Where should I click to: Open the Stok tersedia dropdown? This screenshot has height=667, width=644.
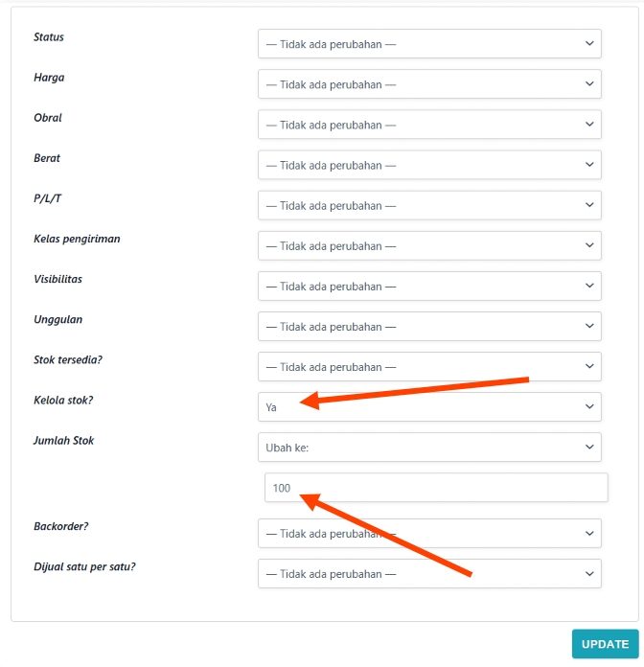[428, 366]
